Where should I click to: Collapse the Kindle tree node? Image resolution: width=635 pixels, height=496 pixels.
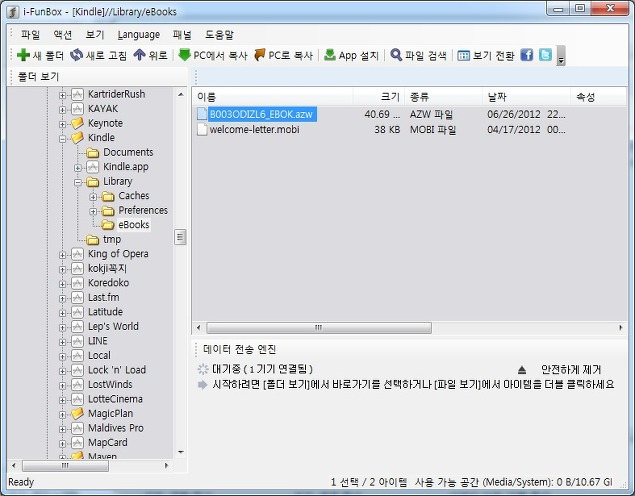[62, 139]
